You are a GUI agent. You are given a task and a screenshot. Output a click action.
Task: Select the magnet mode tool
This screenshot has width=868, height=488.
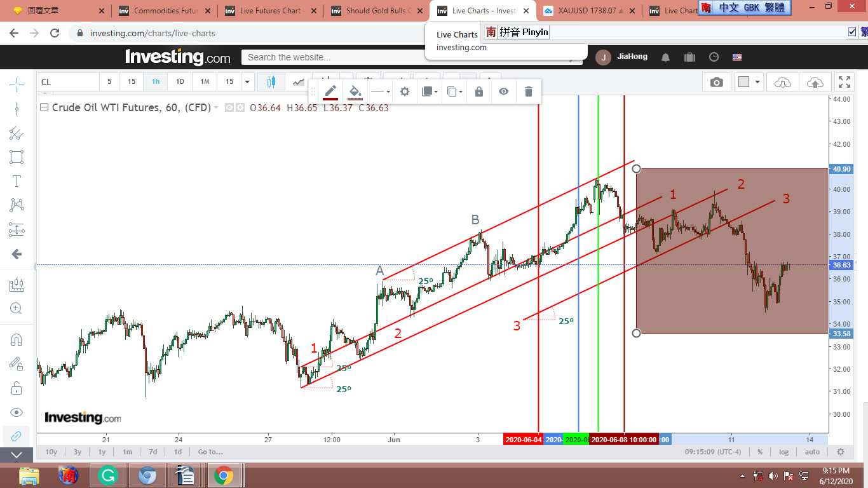pyautogui.click(x=17, y=339)
